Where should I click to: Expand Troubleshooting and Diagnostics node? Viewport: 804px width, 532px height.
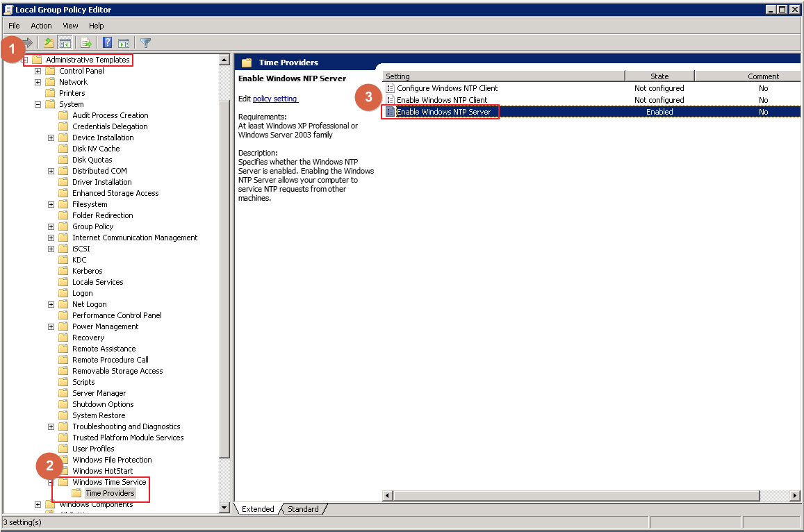pyautogui.click(x=51, y=426)
